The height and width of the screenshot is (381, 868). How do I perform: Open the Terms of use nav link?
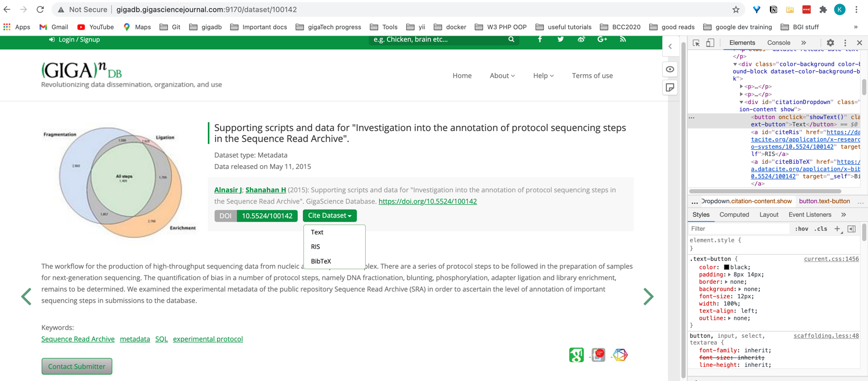click(592, 76)
